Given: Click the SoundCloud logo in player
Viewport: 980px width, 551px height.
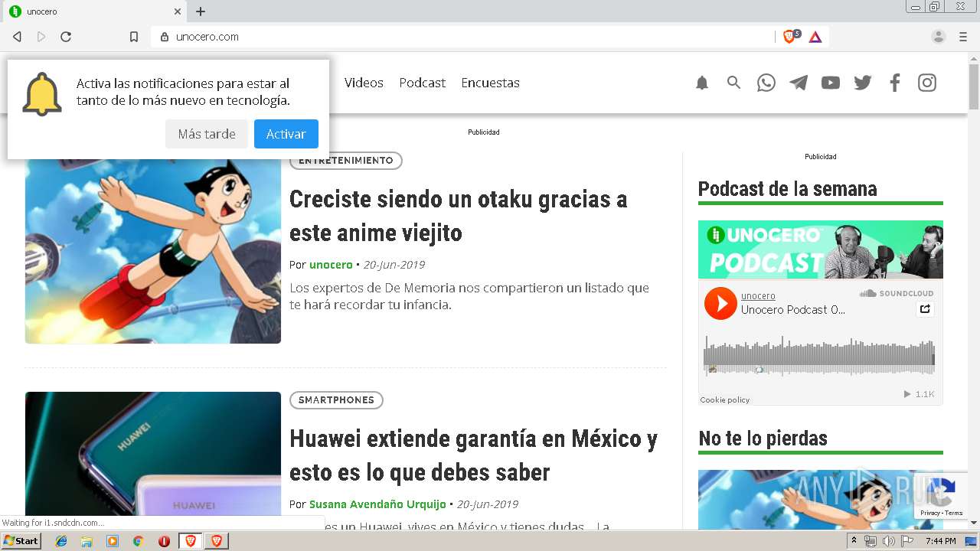Looking at the screenshot, I should (x=897, y=293).
